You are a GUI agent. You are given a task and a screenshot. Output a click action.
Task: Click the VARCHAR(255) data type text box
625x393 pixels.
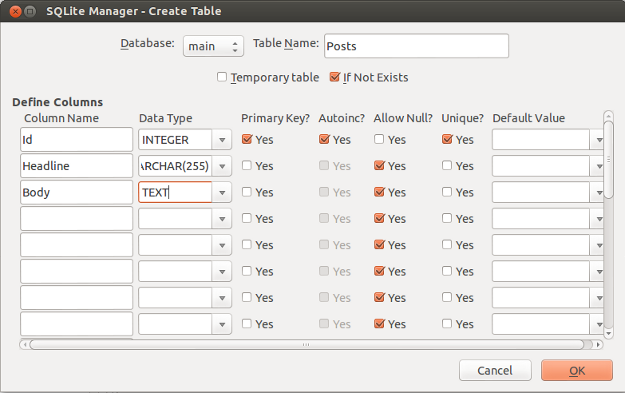pyautogui.click(x=175, y=166)
